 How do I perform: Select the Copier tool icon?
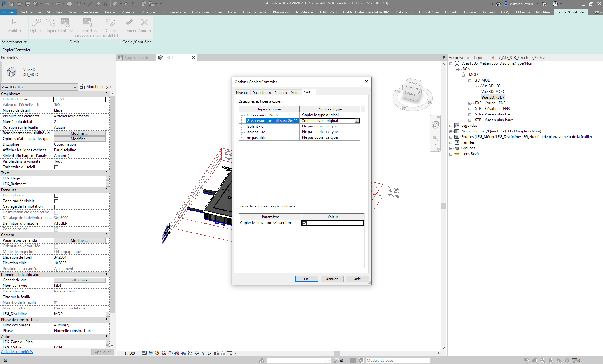(51, 23)
